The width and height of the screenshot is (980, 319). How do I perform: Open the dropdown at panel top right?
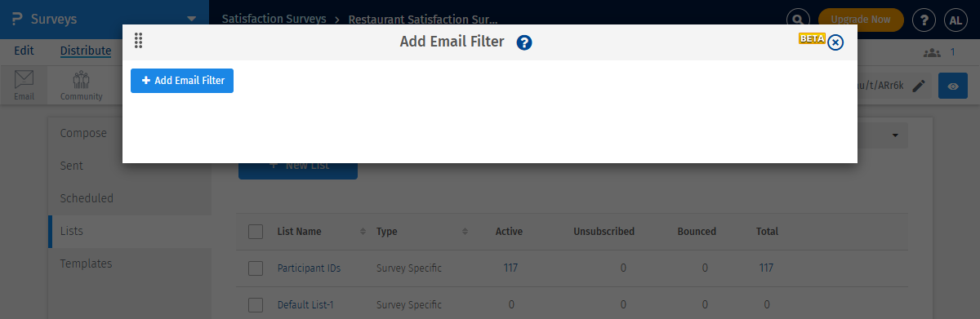895,135
